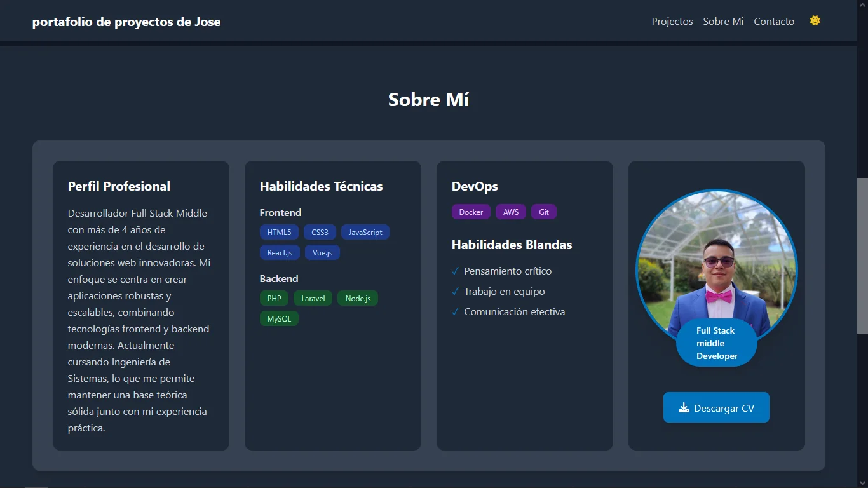The height and width of the screenshot is (488, 868).
Task: Toggle the light theme sun icon
Action: tap(815, 20)
